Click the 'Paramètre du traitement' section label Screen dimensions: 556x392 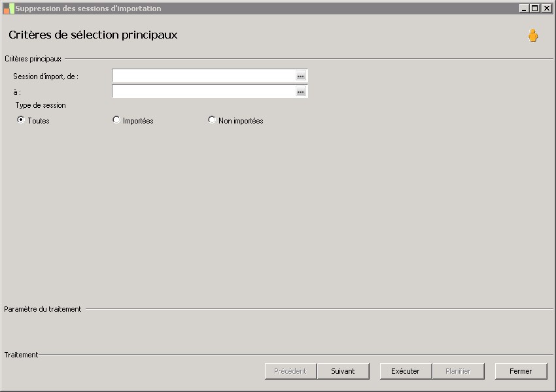(x=43, y=309)
